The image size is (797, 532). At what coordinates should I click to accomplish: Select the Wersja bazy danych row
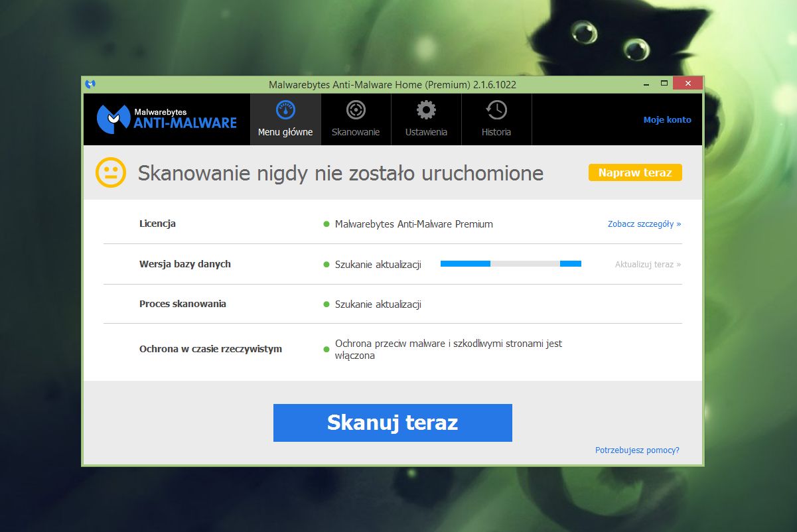pyautogui.click(x=184, y=263)
